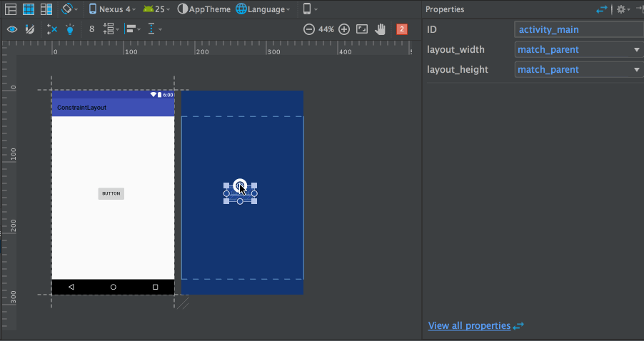The width and height of the screenshot is (644, 341).
Task: Click left constraint handle of blueprint button
Action: tap(226, 193)
